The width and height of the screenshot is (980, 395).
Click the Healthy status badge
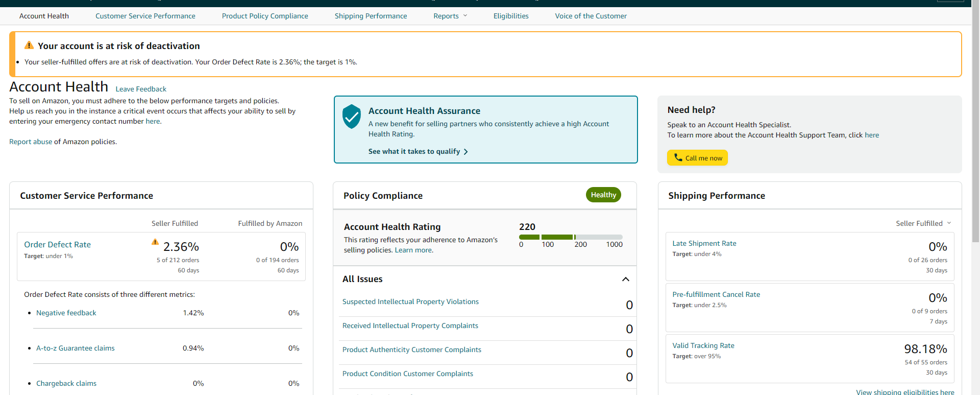pos(603,195)
